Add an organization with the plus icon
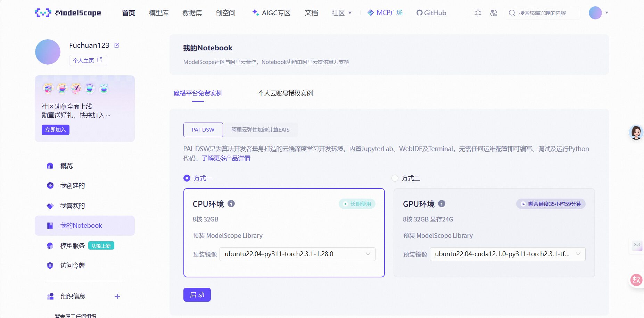This screenshot has width=644, height=318. pos(117,296)
